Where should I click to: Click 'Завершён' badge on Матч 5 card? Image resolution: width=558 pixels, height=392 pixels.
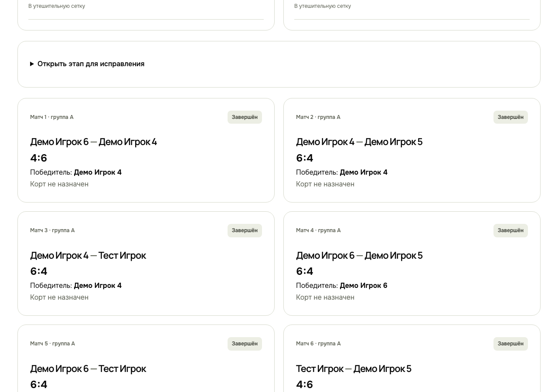tap(245, 344)
